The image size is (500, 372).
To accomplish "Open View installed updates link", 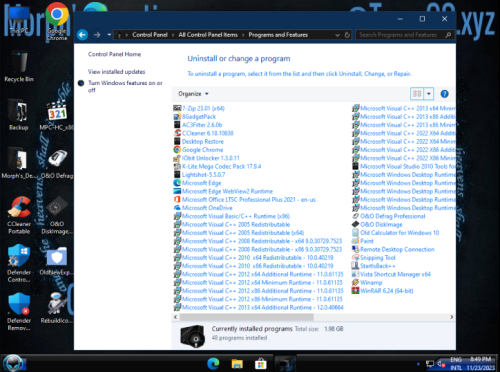I will [116, 72].
